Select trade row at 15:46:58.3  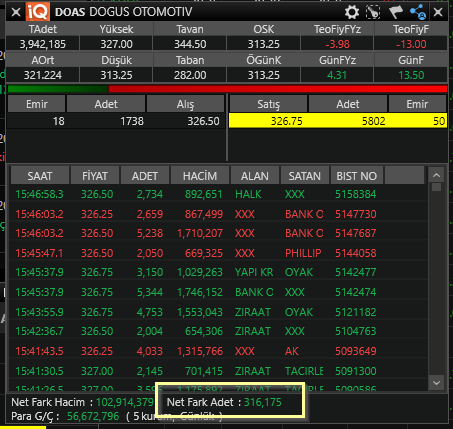218,194
